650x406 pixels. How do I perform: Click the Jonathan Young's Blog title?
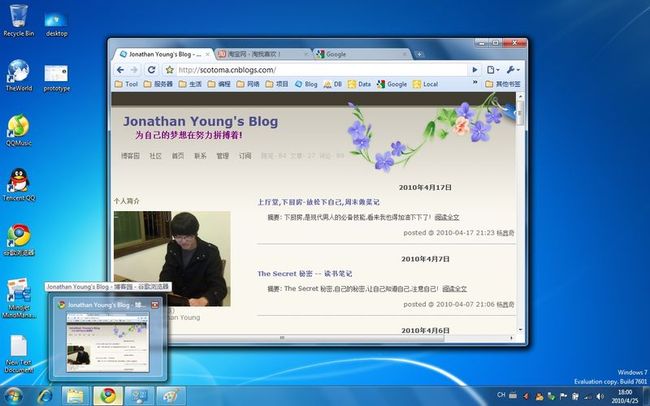pos(201,122)
